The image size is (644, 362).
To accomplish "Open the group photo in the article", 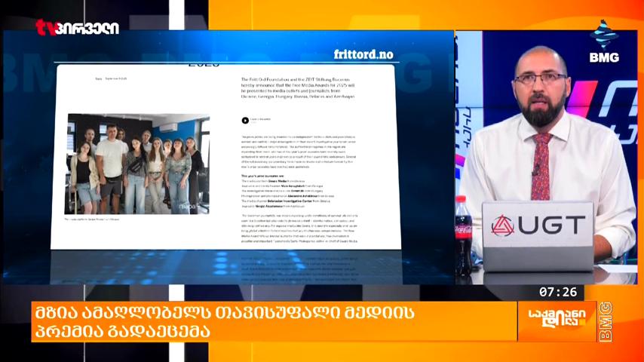I will click(x=137, y=164).
